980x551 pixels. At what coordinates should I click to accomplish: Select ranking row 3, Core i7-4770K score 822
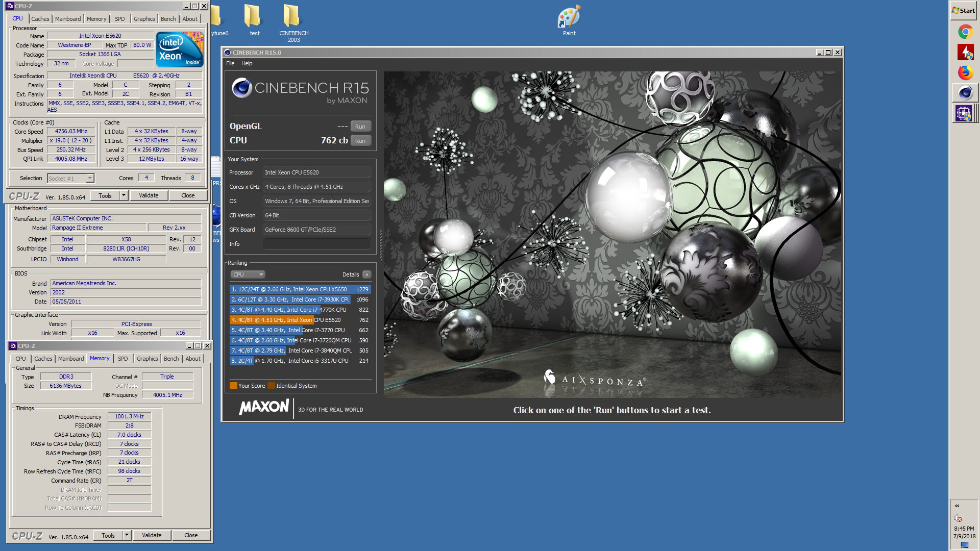click(x=300, y=310)
